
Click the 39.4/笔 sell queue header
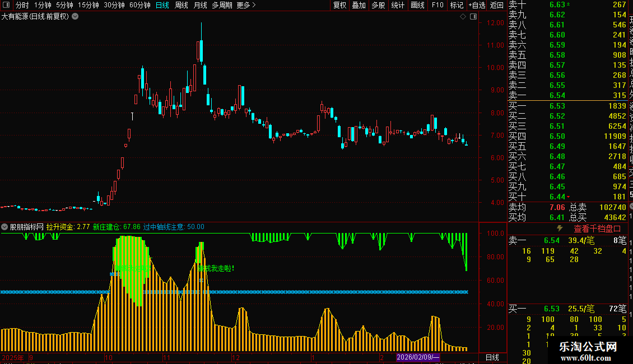click(x=581, y=240)
